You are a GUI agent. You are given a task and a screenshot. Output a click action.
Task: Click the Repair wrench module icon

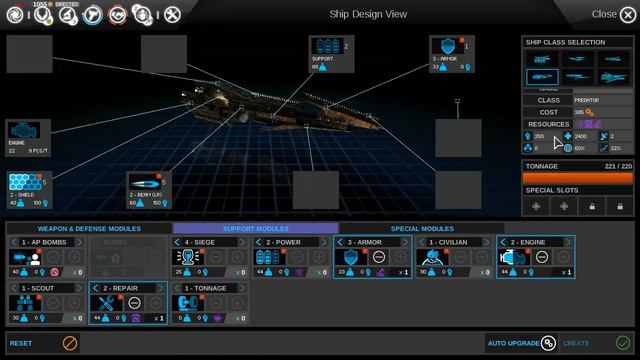[x=107, y=303]
